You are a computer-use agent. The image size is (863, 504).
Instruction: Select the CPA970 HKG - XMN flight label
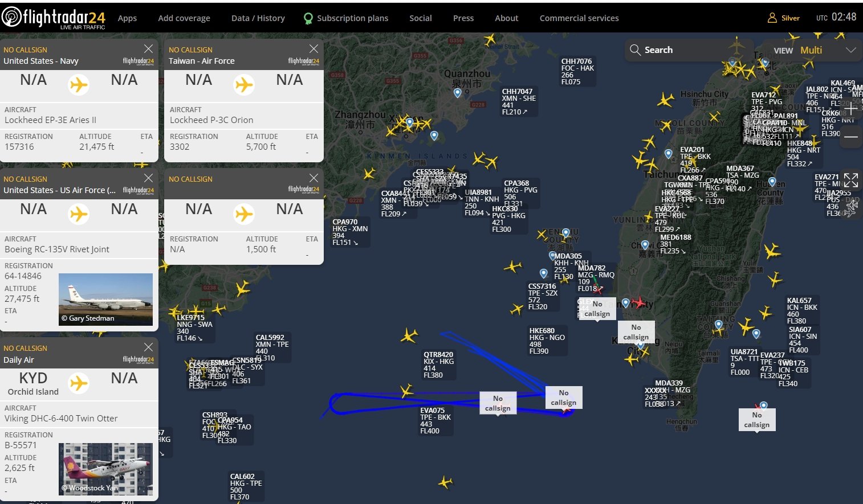pyautogui.click(x=350, y=232)
